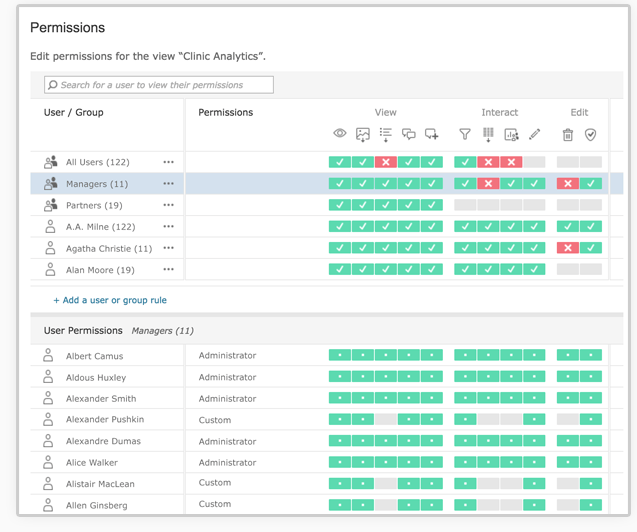Screen dimensions: 637x532
Task: Click the User / Group column header
Action: tap(74, 113)
